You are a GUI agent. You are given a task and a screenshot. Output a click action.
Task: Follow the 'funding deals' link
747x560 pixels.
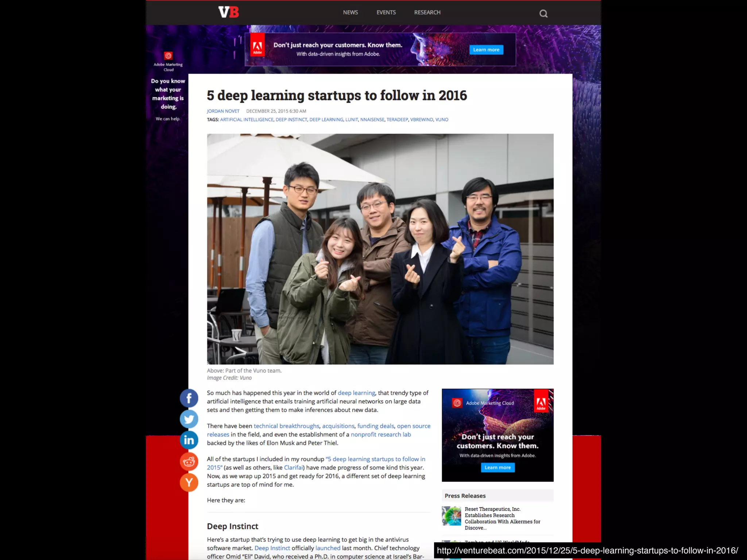pyautogui.click(x=376, y=426)
